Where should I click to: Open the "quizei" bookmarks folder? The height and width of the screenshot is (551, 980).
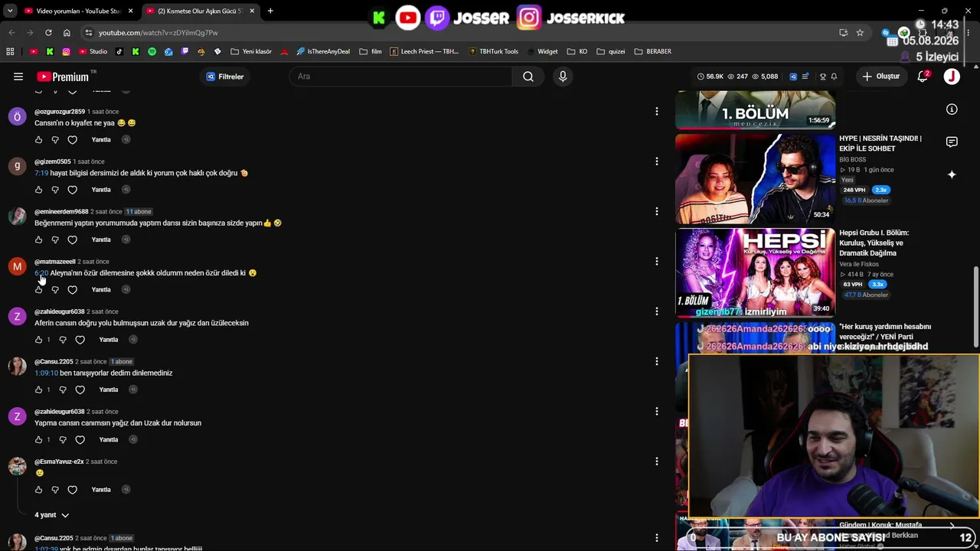[x=611, y=51]
